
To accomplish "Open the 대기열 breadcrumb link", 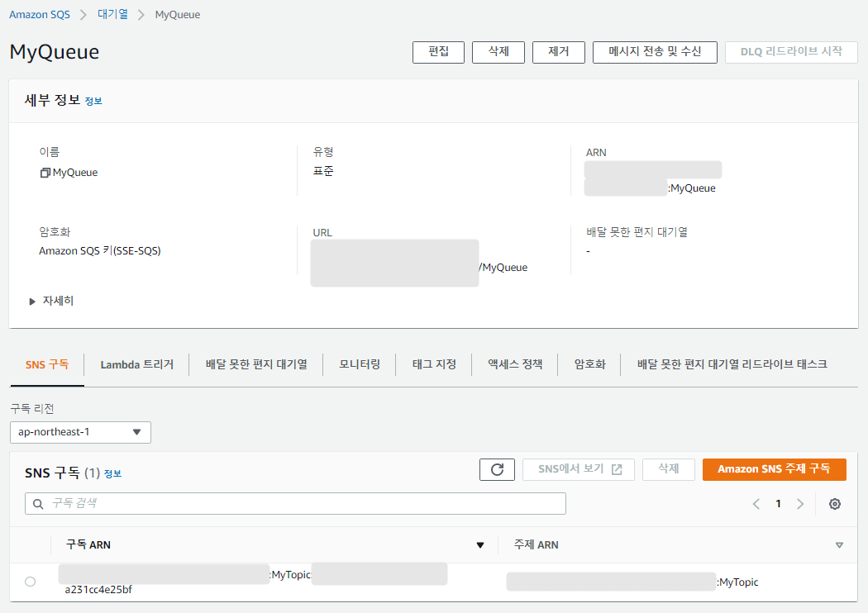I will point(113,15).
